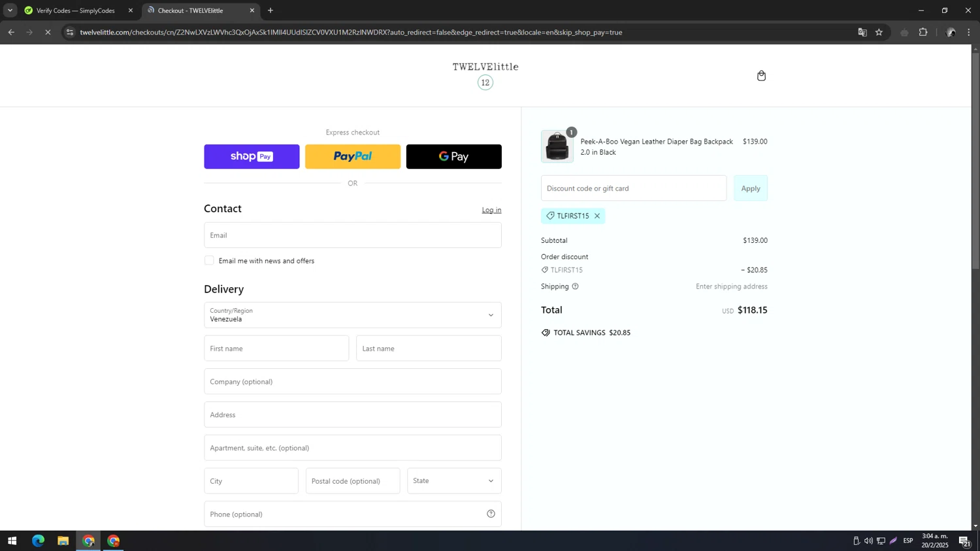Click the diaper bag backpack product thumbnail
The width and height of the screenshot is (980, 551).
(557, 146)
